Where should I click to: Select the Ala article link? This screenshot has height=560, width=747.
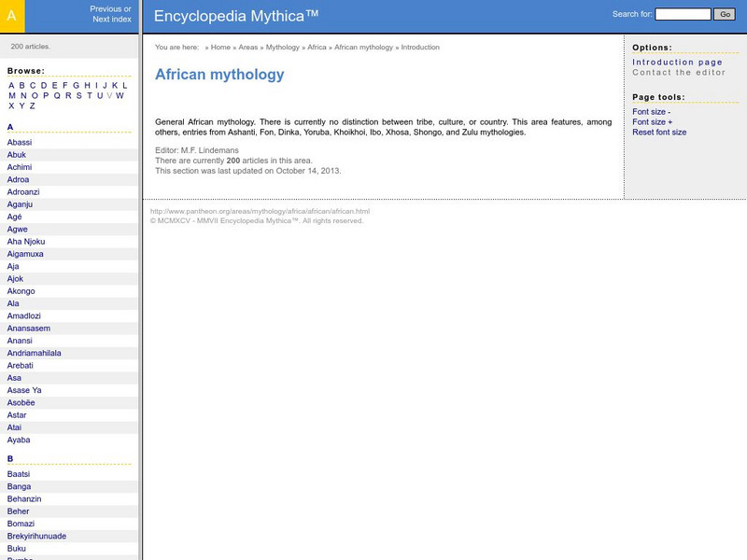[13, 303]
